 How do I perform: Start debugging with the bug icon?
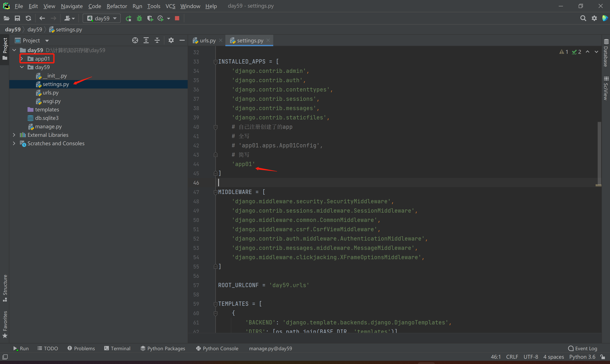(139, 18)
